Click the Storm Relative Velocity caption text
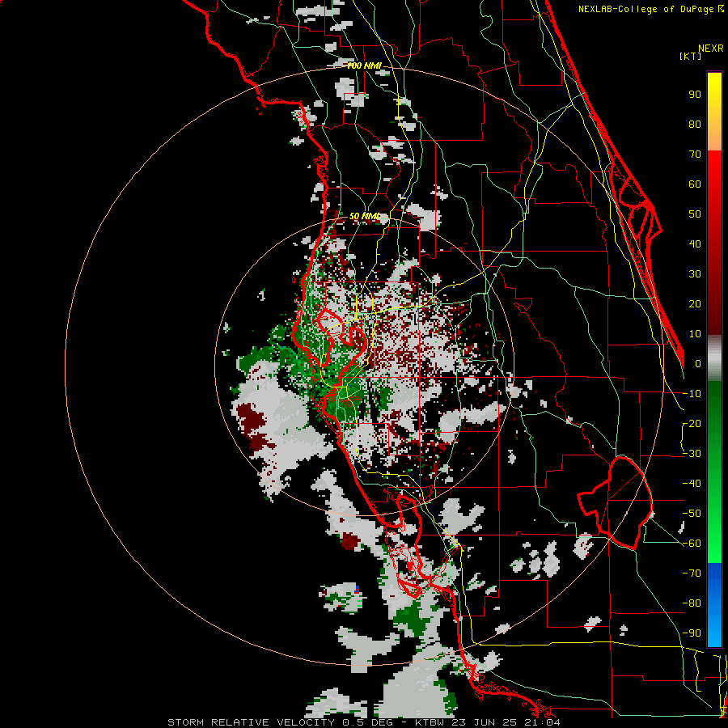728x728 pixels. tap(363, 722)
